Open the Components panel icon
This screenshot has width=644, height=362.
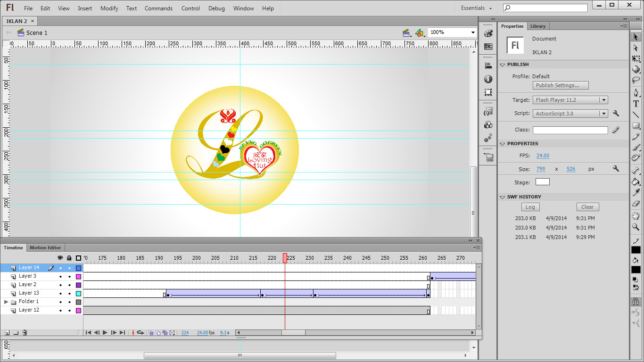coord(488,125)
